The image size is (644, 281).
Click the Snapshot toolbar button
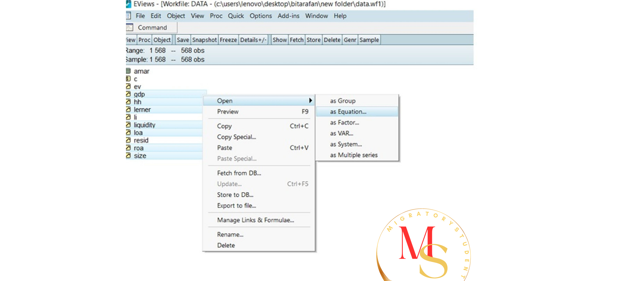point(204,40)
